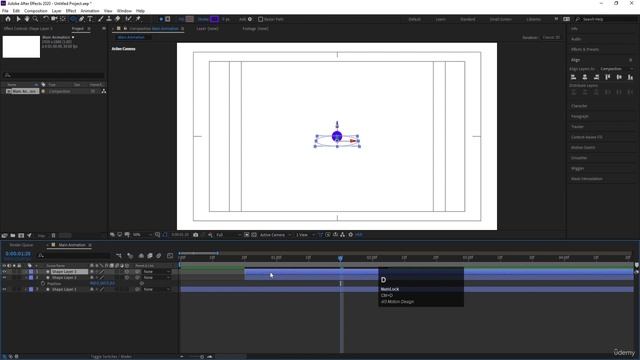Open the Wiggler panel
The image size is (640, 360).
578,168
